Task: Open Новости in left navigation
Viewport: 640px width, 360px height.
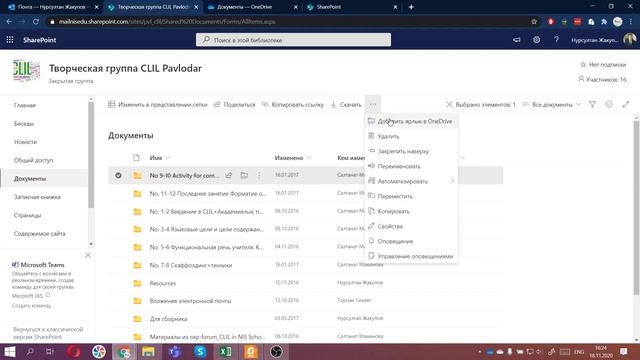Action: pos(25,142)
